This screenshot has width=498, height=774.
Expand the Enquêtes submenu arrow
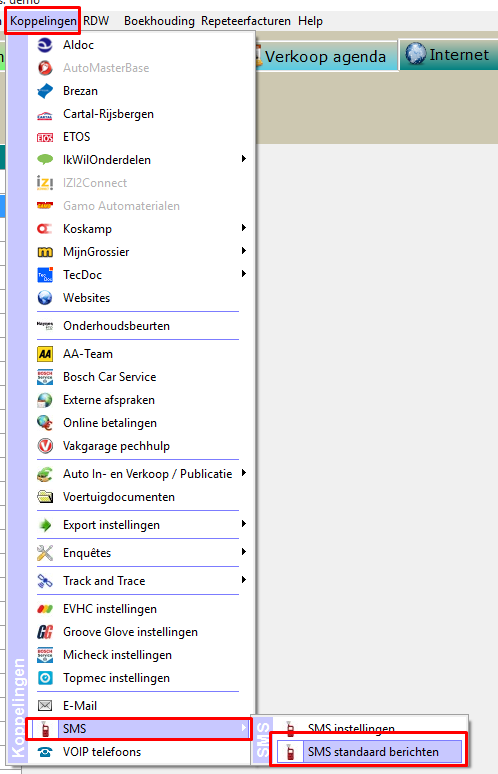coord(243,552)
